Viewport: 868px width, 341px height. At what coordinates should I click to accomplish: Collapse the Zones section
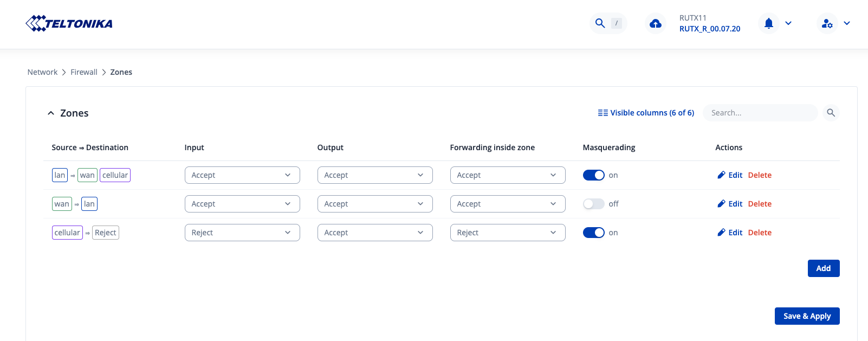tap(51, 113)
